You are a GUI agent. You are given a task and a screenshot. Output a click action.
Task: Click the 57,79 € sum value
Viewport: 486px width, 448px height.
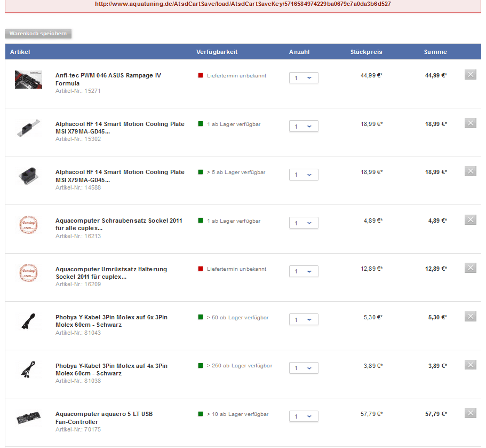(436, 414)
